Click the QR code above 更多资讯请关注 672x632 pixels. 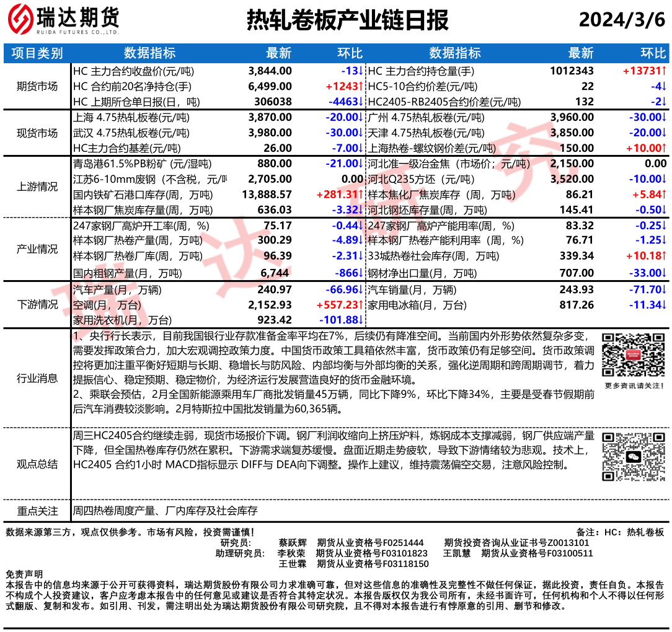click(x=633, y=354)
